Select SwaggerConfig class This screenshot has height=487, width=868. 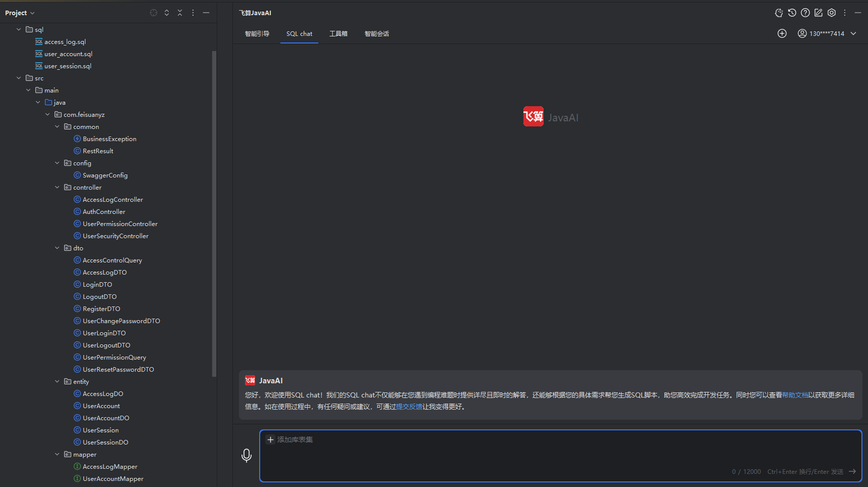pyautogui.click(x=105, y=175)
